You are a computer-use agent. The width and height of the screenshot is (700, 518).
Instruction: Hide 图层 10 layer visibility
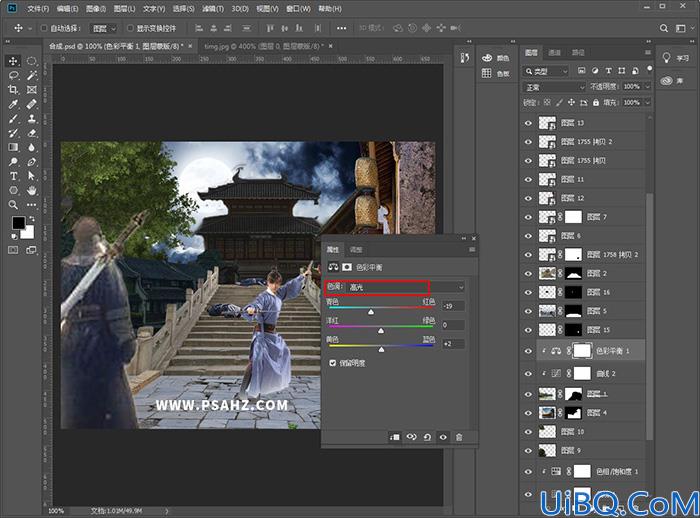pos(529,432)
